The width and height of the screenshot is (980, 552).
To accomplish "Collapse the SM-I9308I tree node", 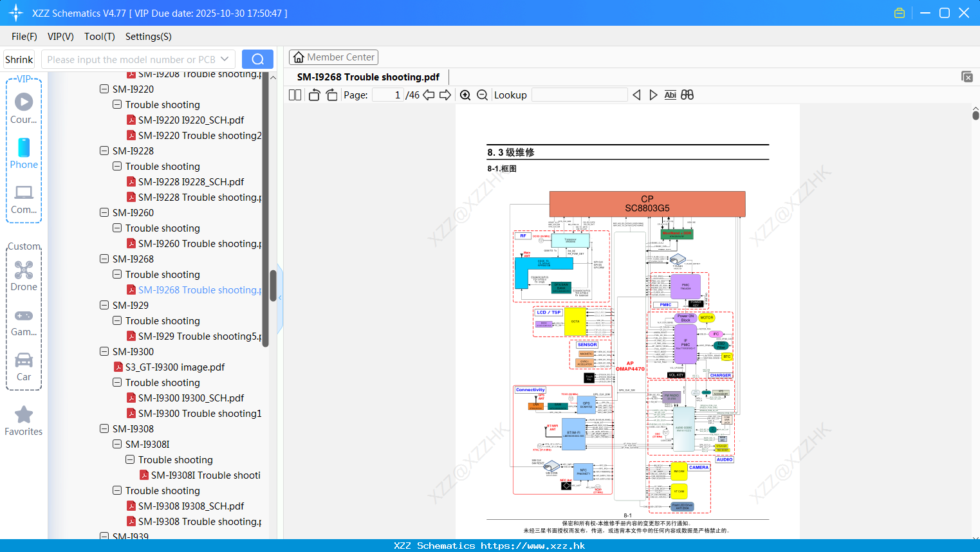I will (x=117, y=445).
